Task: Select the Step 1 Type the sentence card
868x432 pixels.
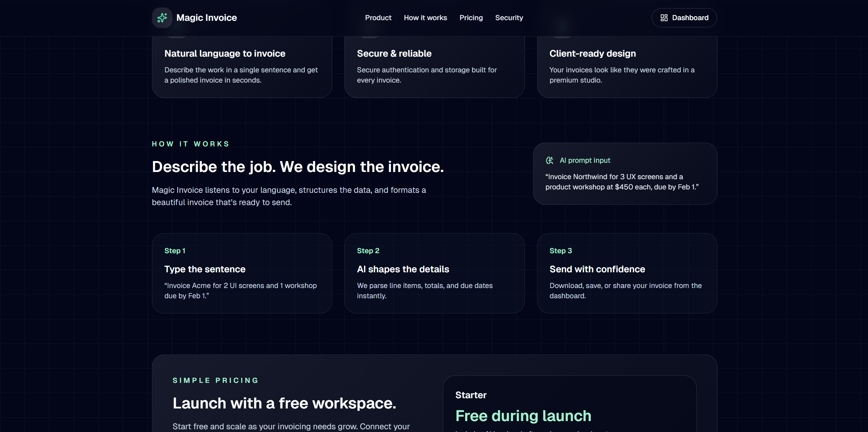Action: pyautogui.click(x=242, y=273)
